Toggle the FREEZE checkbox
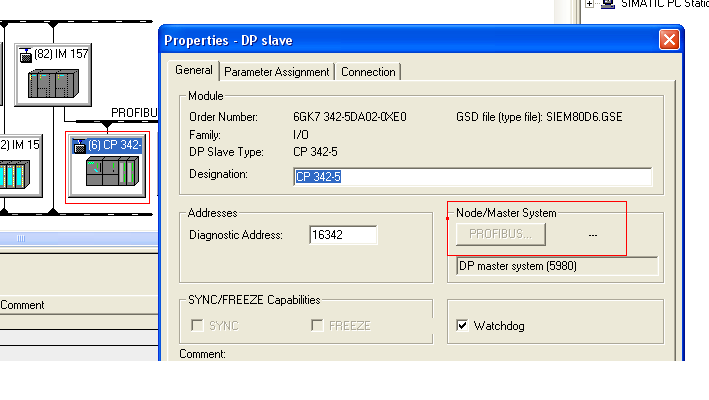Screen dimensions: 709x400 coord(317,325)
